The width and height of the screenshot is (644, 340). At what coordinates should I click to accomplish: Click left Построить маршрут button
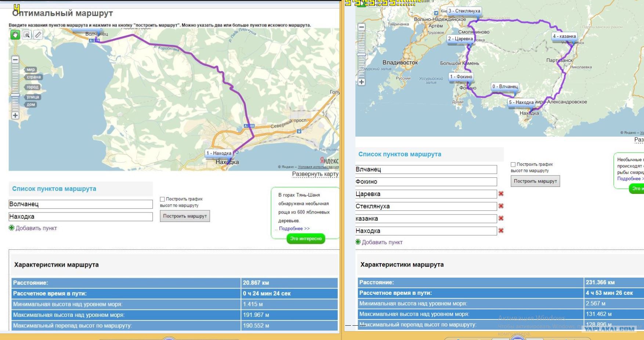tap(185, 216)
